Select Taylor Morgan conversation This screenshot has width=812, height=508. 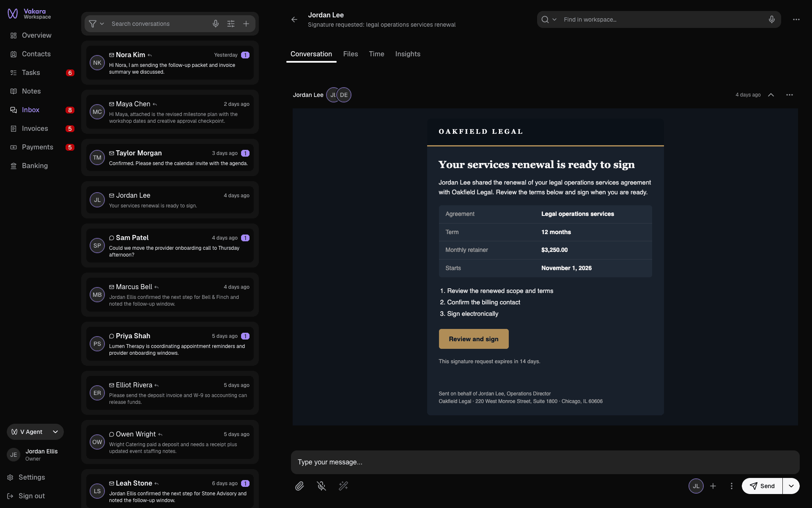click(x=170, y=157)
